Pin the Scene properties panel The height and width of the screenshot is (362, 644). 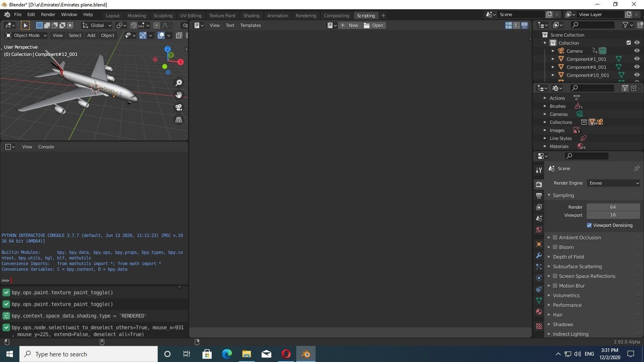pos(637,169)
